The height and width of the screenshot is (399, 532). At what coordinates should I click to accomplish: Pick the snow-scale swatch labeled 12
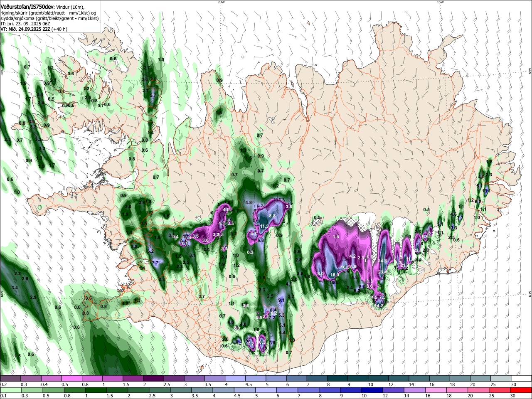pos(399,378)
